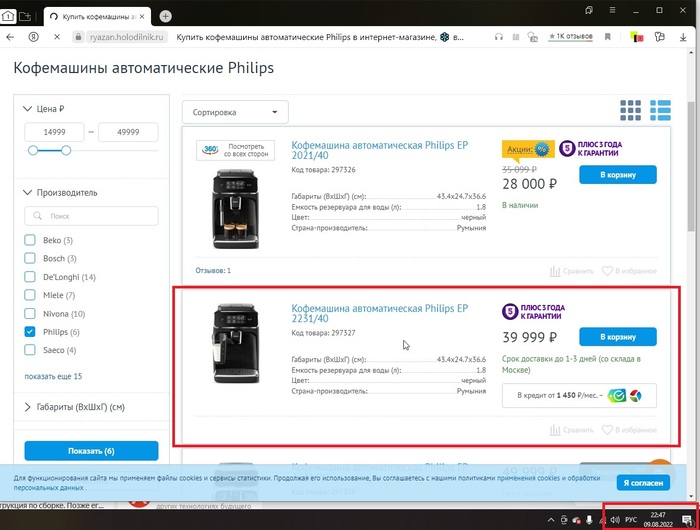Enable the Bosch manufacturer filter
Image resolution: width=700 pixels, height=530 pixels.
(31, 258)
